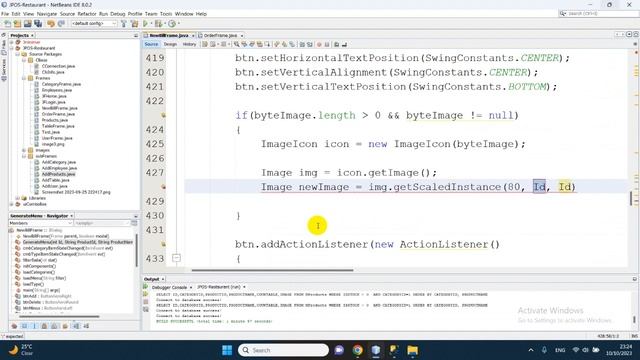
Task: Click the Search field in the taskbar
Action: [283, 350]
